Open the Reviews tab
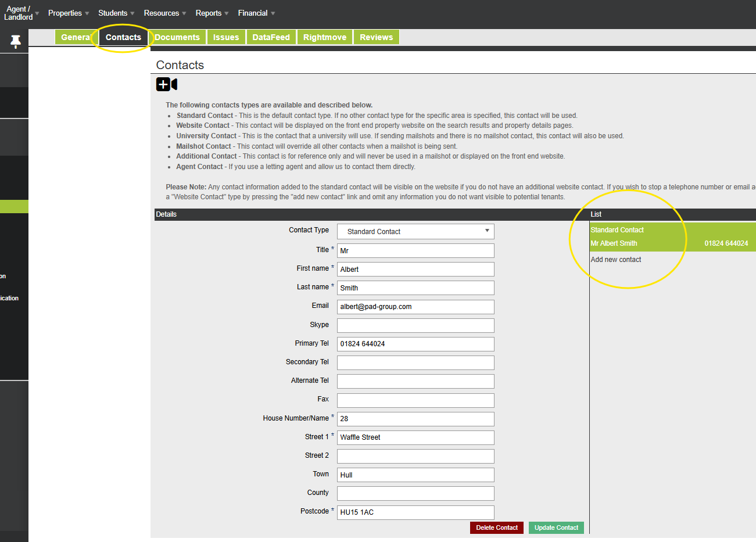 (376, 37)
